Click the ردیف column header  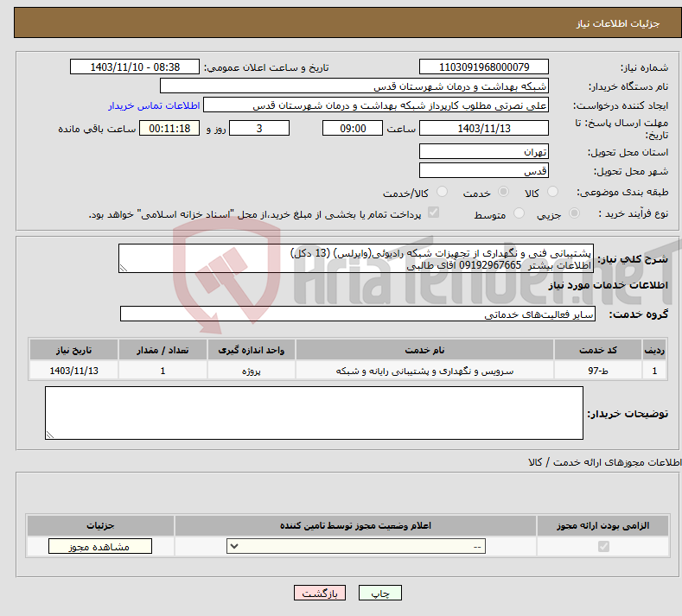(x=654, y=350)
